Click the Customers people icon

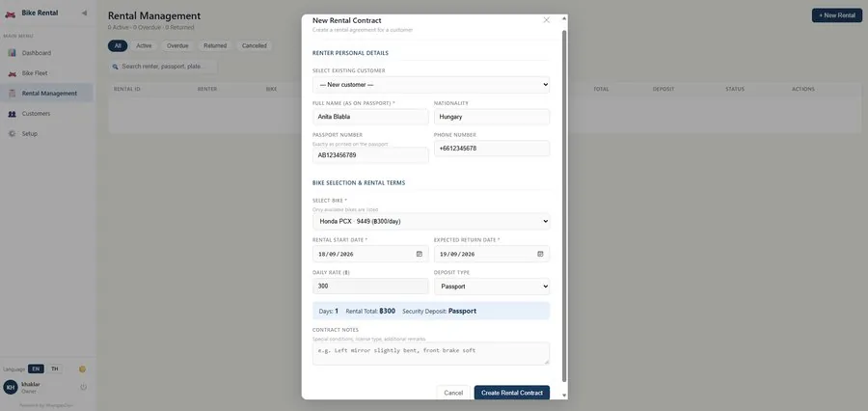coord(13,114)
